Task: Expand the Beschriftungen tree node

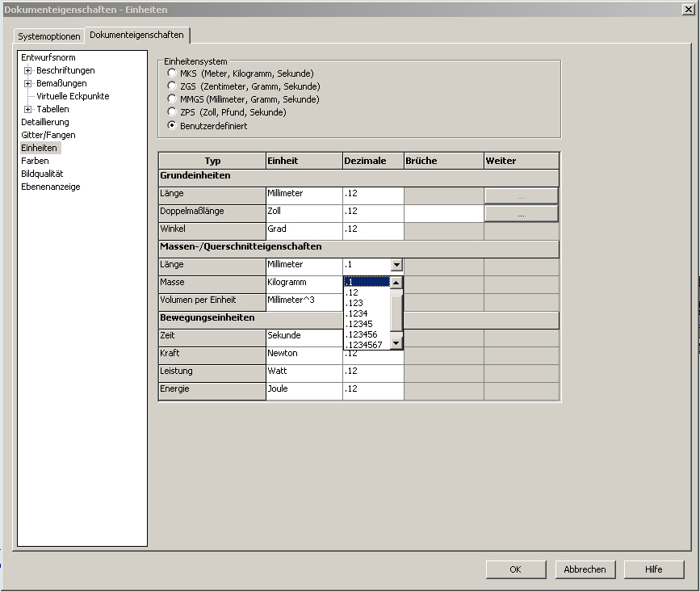Action: [27, 70]
